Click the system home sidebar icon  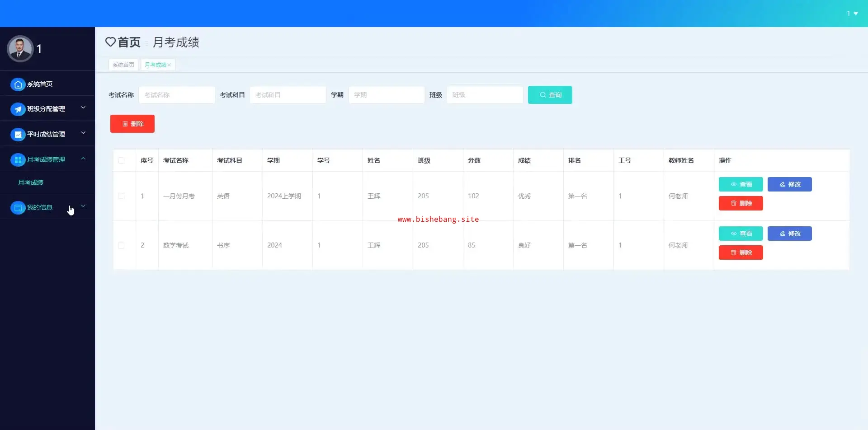click(18, 84)
